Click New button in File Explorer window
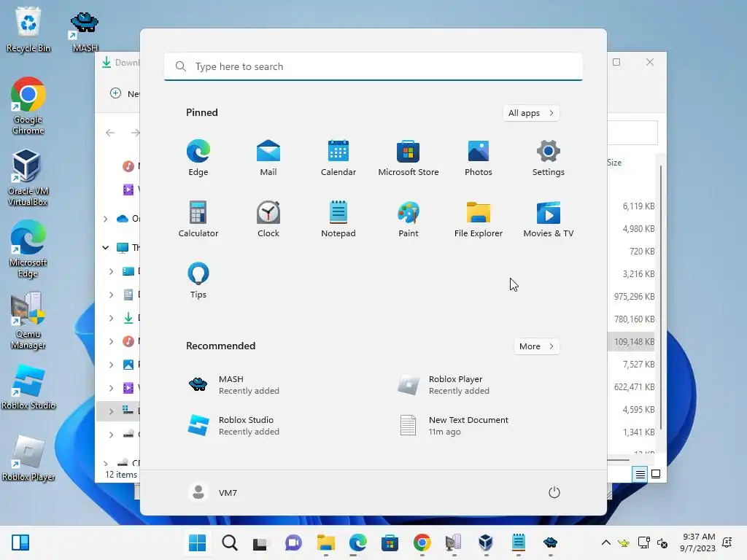 125,93
